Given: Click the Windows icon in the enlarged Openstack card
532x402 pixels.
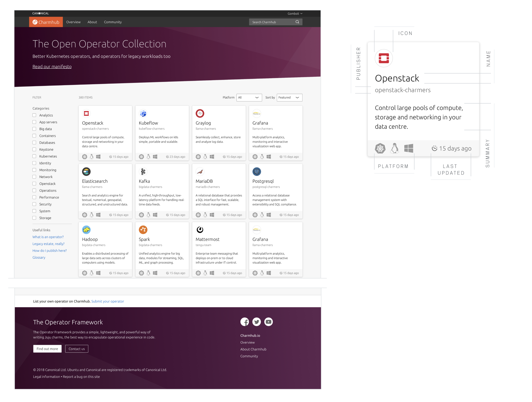Looking at the screenshot, I should click(x=409, y=148).
